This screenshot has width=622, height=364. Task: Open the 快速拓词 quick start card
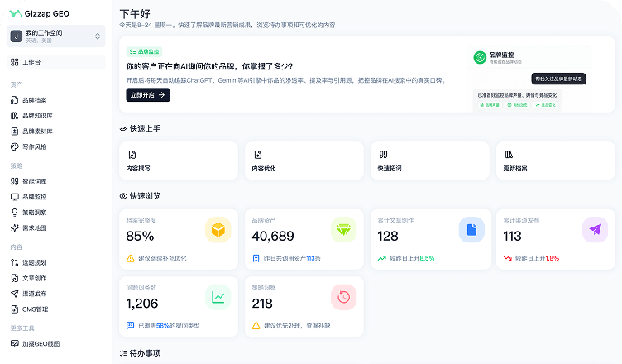[x=430, y=160]
